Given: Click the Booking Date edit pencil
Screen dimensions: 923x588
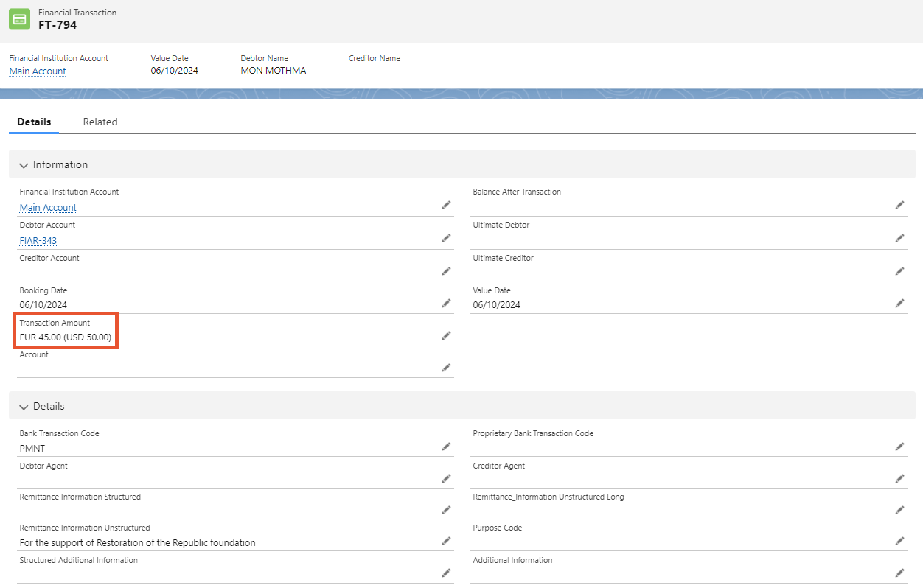Looking at the screenshot, I should coord(446,303).
